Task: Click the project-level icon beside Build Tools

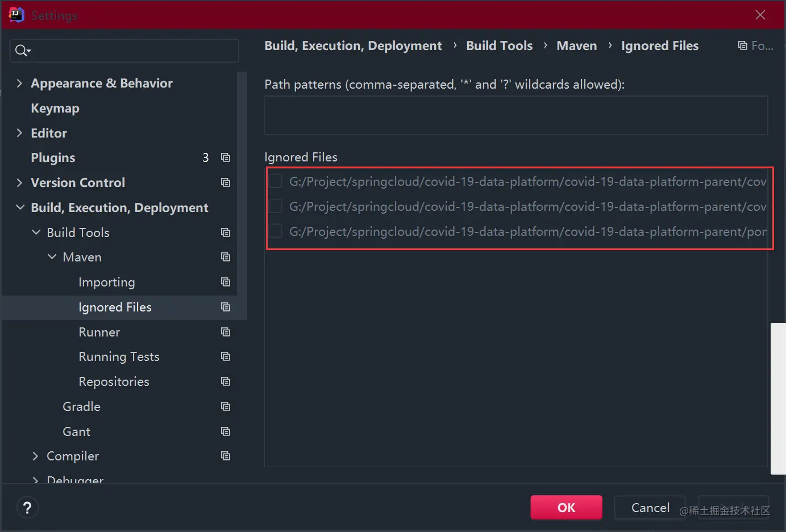Action: tap(226, 232)
